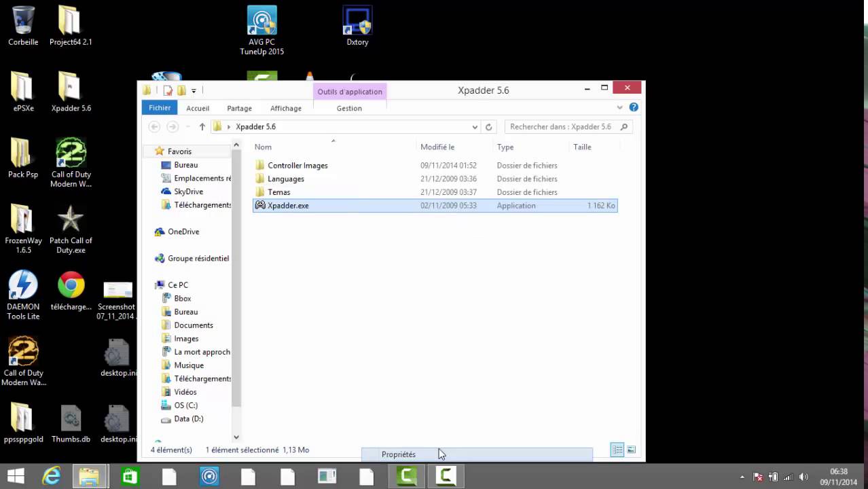Open customize quick access toolbar dropdown

tap(194, 90)
